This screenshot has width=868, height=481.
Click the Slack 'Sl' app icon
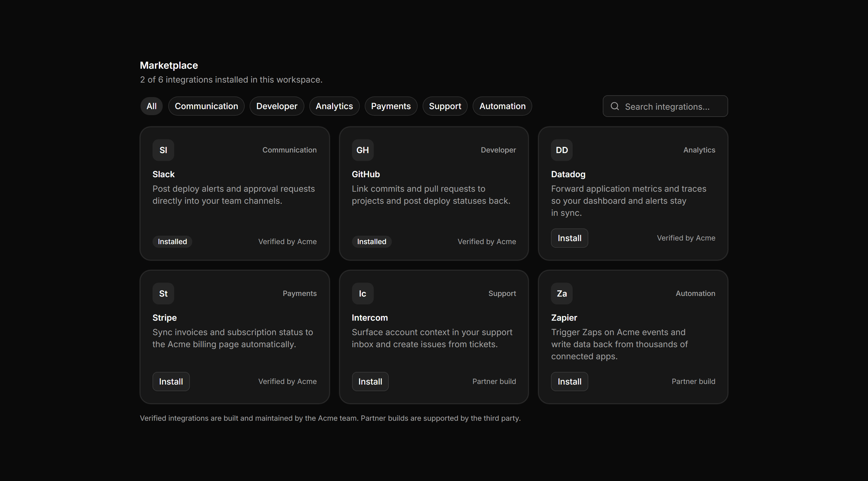click(163, 150)
